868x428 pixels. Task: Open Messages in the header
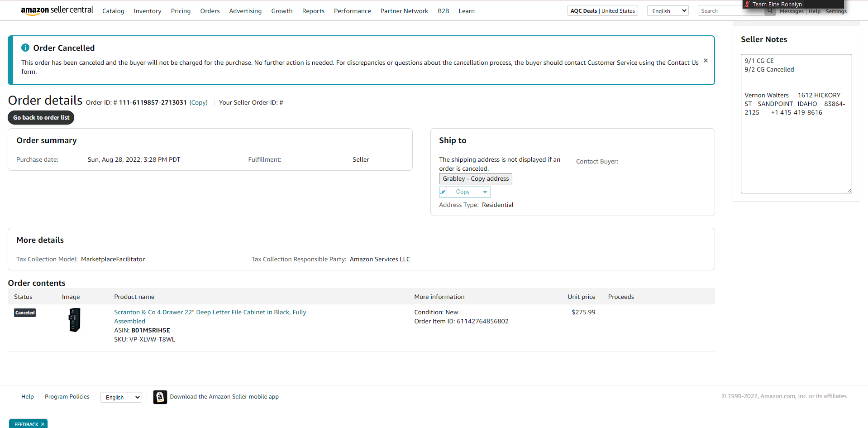click(792, 11)
